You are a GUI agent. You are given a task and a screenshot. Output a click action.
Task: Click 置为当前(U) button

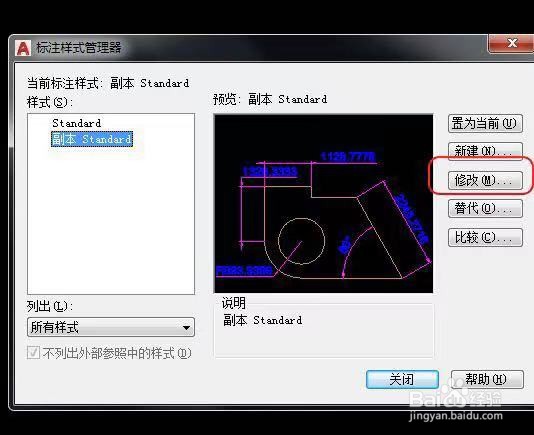pyautogui.click(x=485, y=123)
